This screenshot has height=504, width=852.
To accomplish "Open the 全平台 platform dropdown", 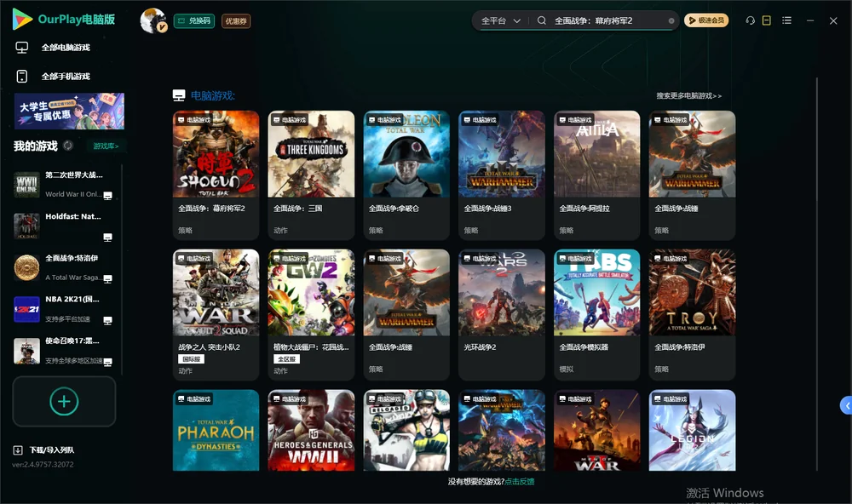I will click(500, 20).
